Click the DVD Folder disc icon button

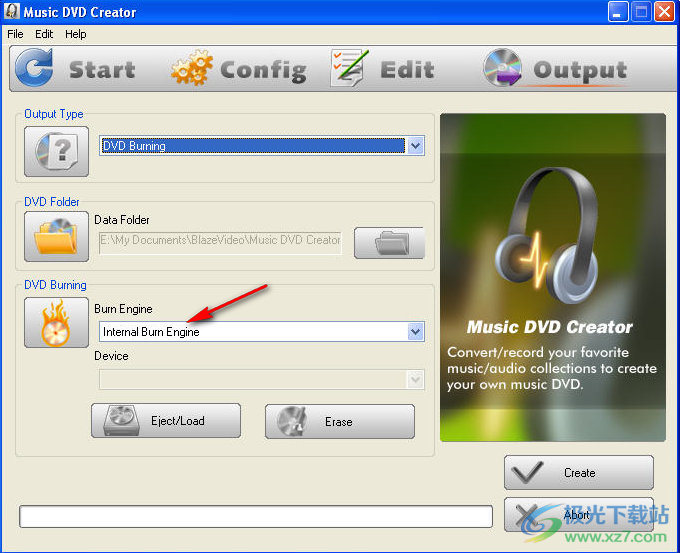pos(56,236)
